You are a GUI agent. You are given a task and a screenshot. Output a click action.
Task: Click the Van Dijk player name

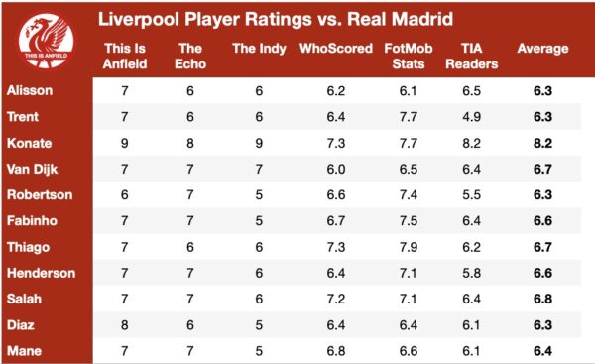[33, 169]
